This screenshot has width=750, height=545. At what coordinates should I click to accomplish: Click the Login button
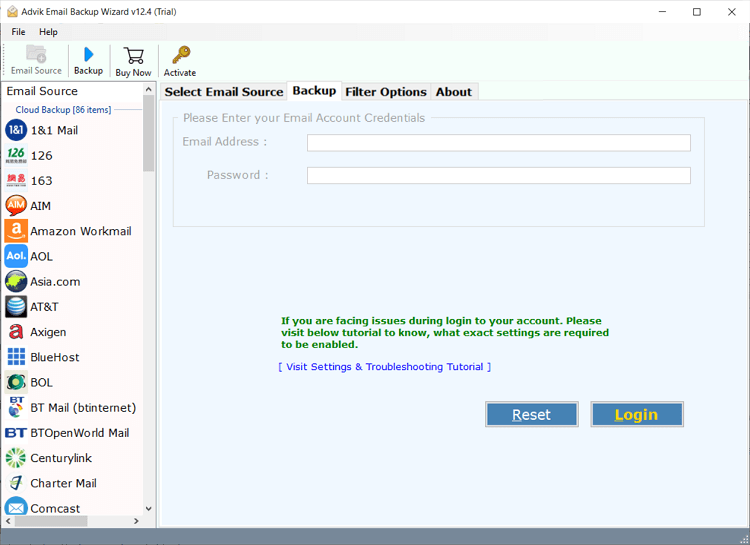click(x=636, y=414)
